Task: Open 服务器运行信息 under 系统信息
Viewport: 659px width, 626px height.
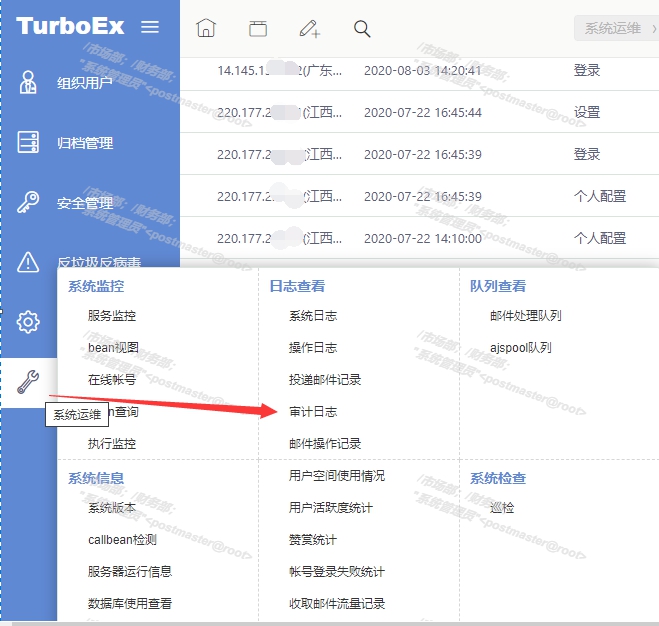Action: click(130, 572)
